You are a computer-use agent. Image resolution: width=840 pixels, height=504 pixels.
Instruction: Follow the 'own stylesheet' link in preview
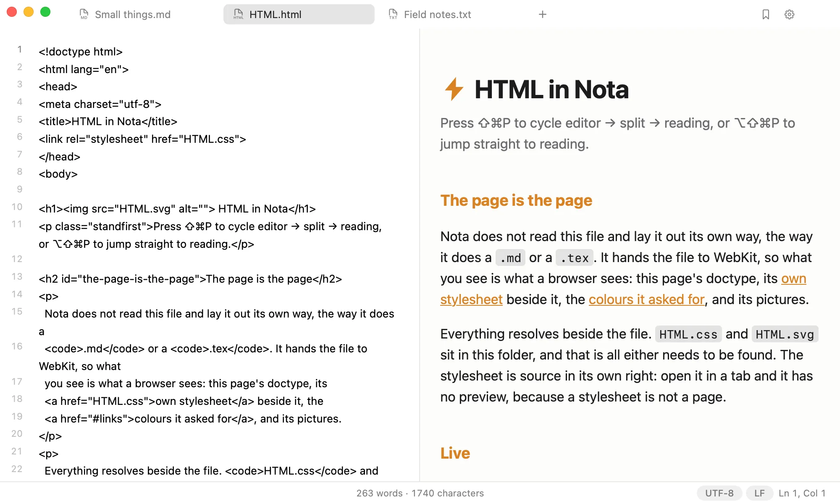pyautogui.click(x=793, y=278)
